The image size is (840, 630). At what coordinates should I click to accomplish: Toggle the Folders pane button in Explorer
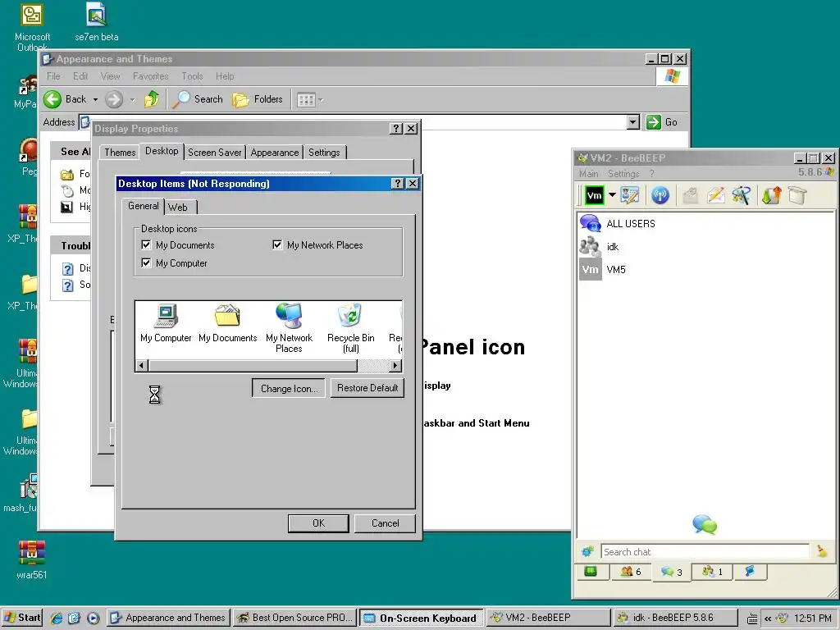point(258,99)
